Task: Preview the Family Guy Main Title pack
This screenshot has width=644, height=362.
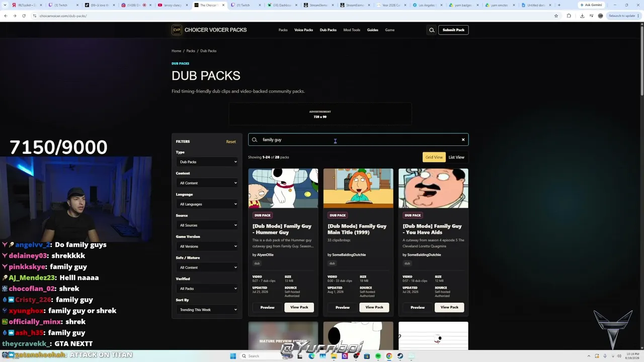Action: [x=342, y=307]
